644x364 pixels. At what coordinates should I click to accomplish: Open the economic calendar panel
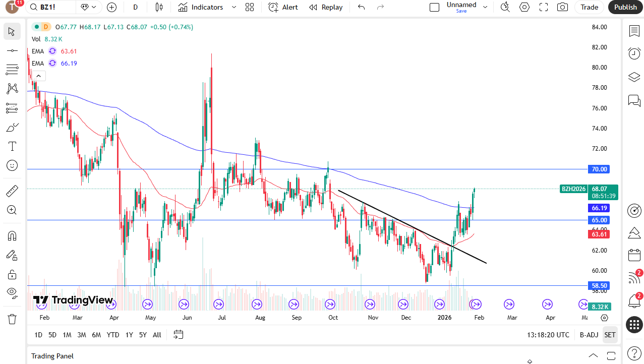(x=634, y=255)
